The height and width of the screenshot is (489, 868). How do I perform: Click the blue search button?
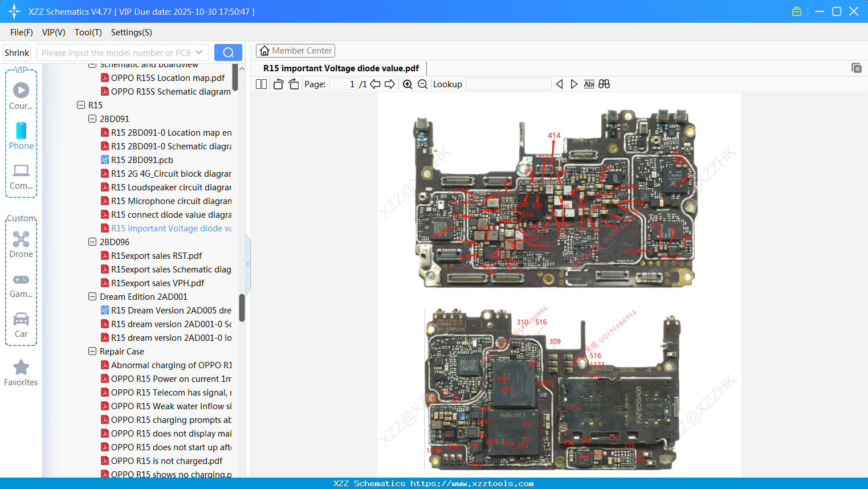(228, 52)
